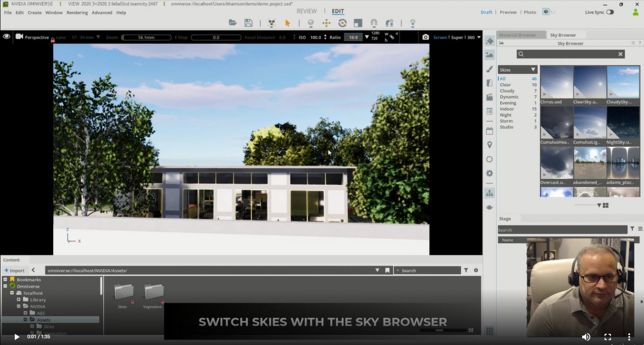Viewport: 644px width, 345px height.
Task: Select the NightSky thumbnail
Action: pyautogui.click(x=623, y=125)
